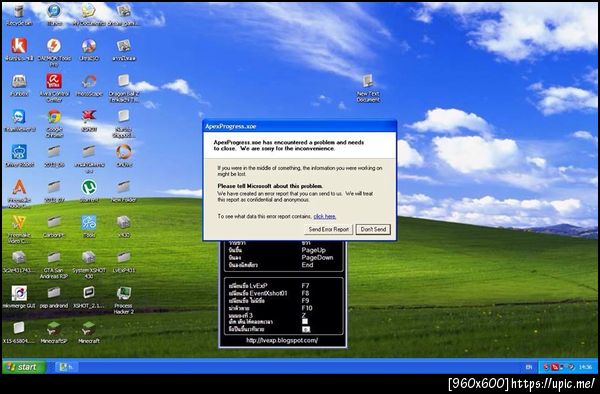The height and width of the screenshot is (394, 600).
Task: Open the lveap.blogspot.com link in the black window
Action: [282, 340]
